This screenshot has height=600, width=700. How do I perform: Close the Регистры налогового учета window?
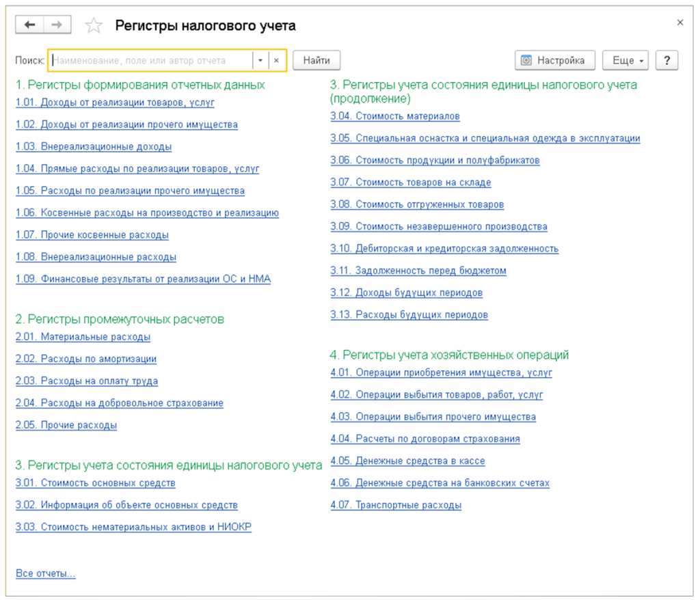(x=679, y=23)
